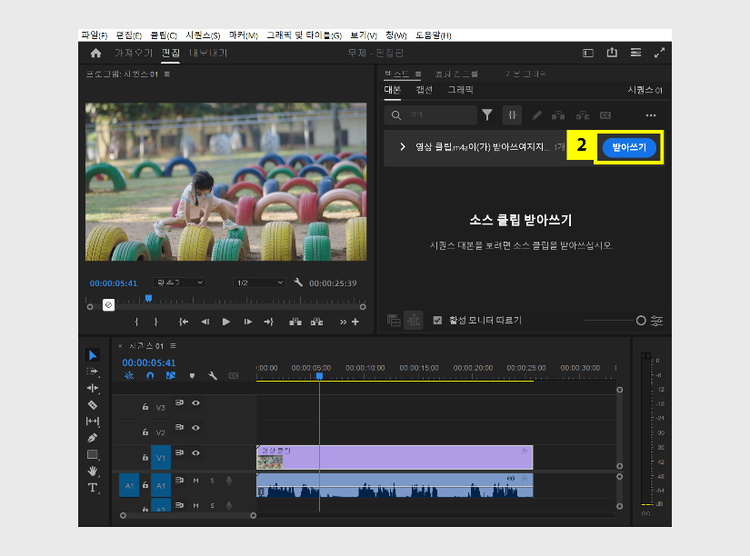Click the Home icon in the top bar
Viewport: 750px width, 556px height.
pos(96,53)
